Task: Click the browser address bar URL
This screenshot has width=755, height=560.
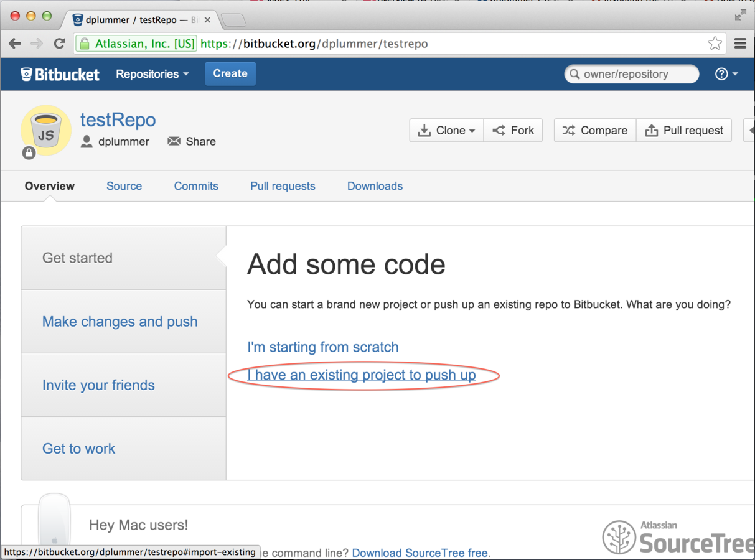Action: (314, 44)
